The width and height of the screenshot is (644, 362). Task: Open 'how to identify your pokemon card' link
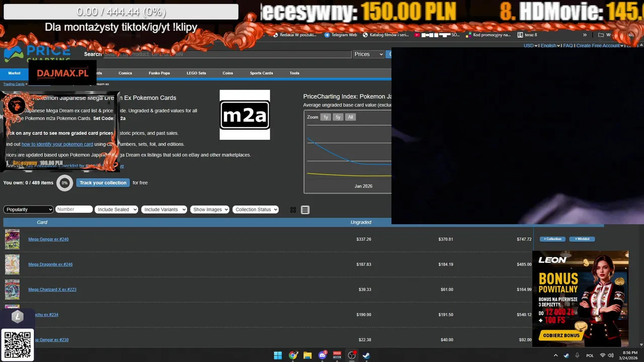click(57, 144)
